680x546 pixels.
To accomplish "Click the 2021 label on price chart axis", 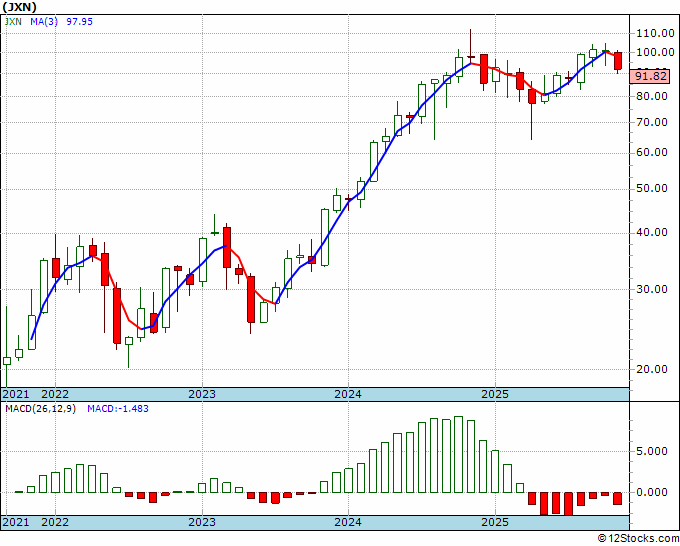I will [16, 394].
